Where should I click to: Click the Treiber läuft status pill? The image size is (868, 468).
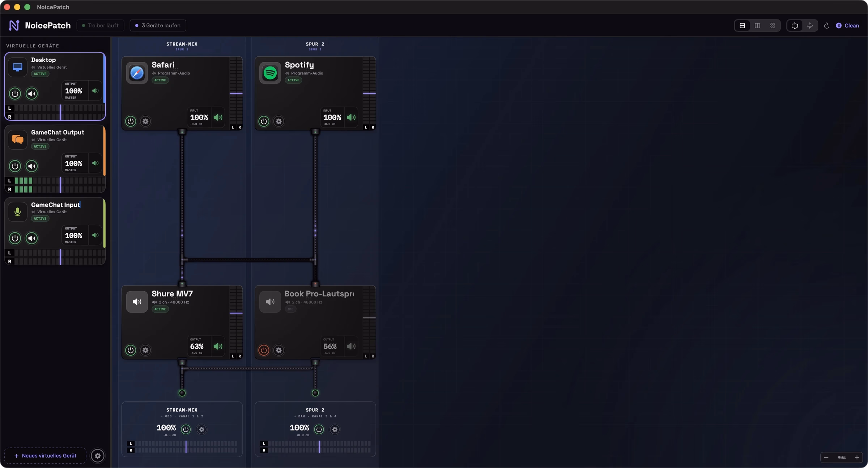[100, 26]
